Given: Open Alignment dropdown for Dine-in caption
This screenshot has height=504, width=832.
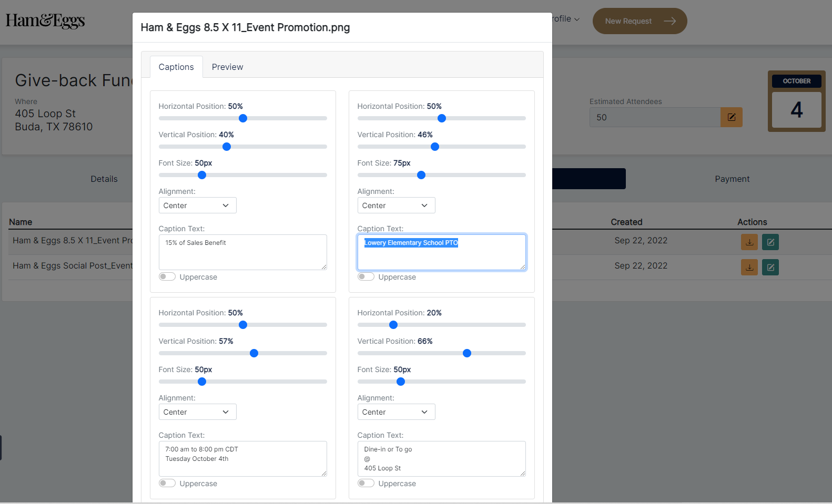Looking at the screenshot, I should (x=396, y=412).
